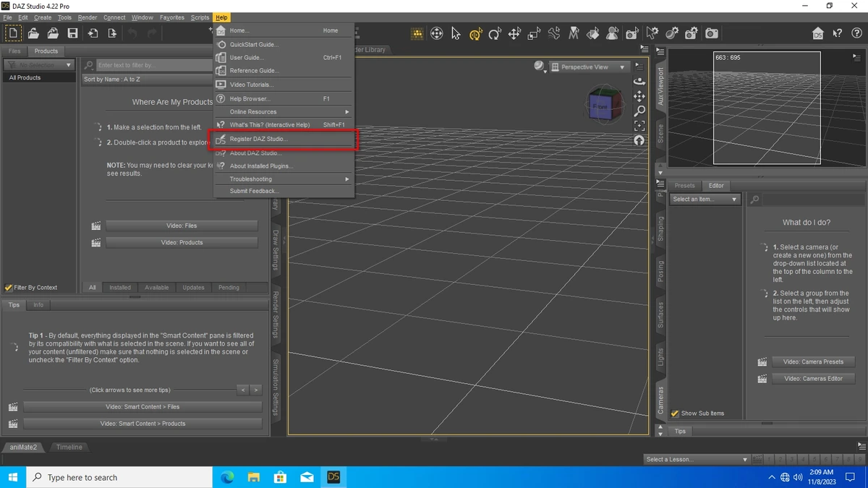Select the Installed filter tab
This screenshot has height=488, width=868.
pyautogui.click(x=120, y=288)
